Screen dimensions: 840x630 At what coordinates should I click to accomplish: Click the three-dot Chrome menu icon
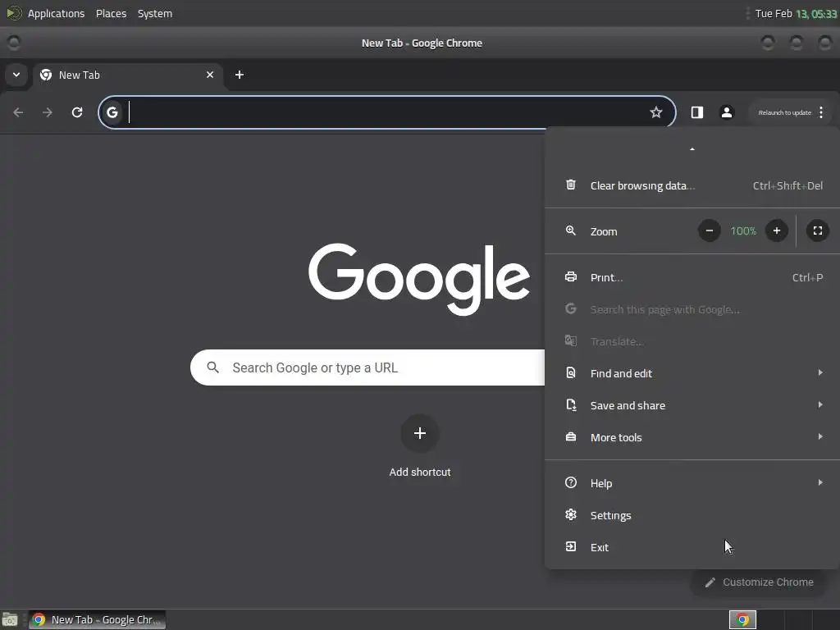[x=821, y=112]
